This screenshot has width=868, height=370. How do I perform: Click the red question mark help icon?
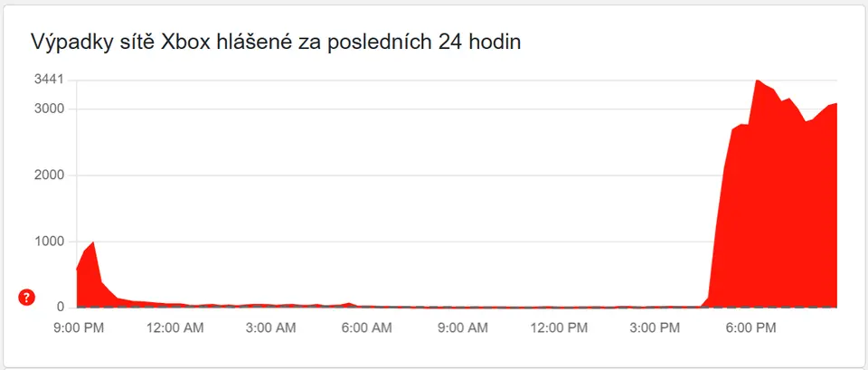click(x=26, y=297)
